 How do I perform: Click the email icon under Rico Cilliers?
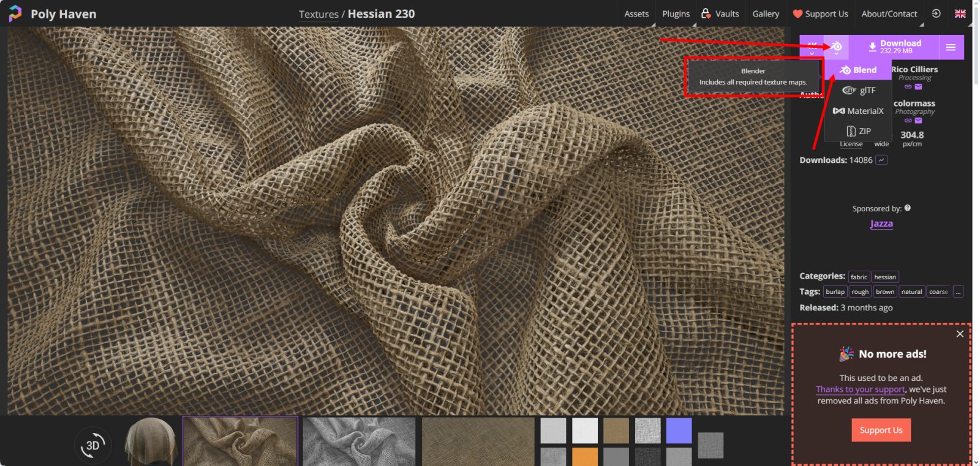click(918, 87)
